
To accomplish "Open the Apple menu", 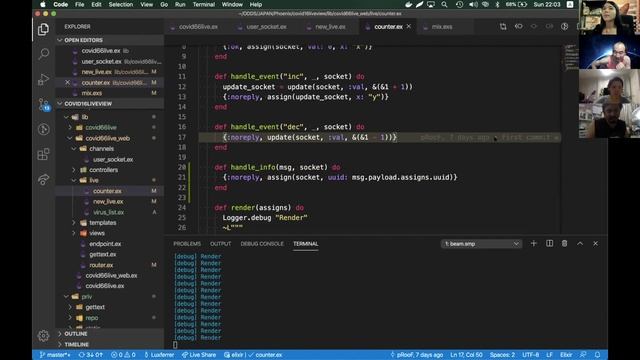I will click(x=43, y=4).
